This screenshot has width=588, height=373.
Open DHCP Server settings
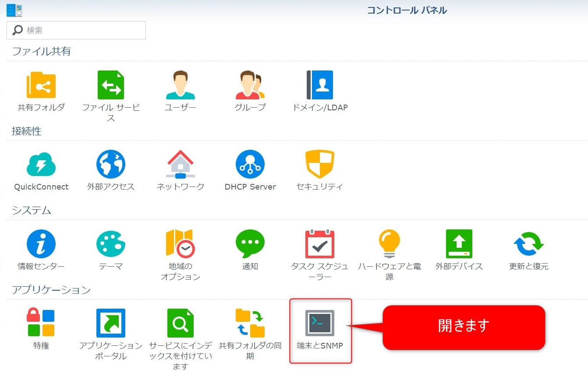tap(250, 165)
